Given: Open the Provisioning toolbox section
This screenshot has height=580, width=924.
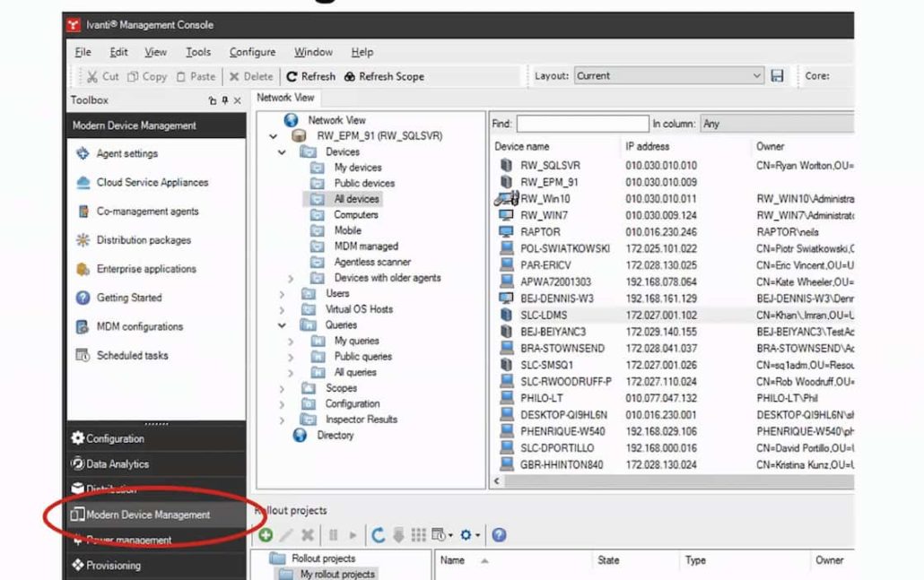Looking at the screenshot, I should (156, 566).
